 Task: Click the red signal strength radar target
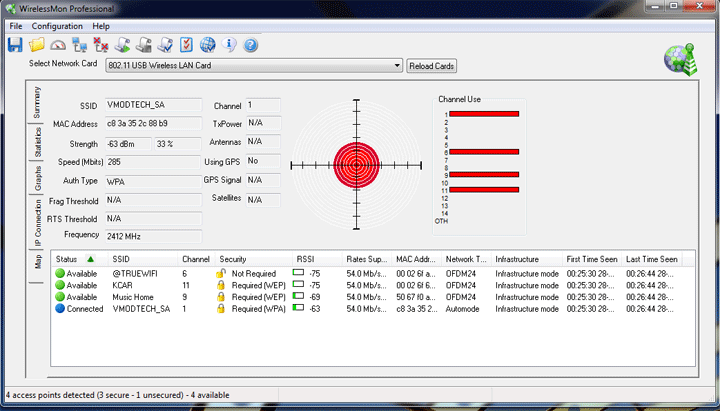click(x=356, y=165)
